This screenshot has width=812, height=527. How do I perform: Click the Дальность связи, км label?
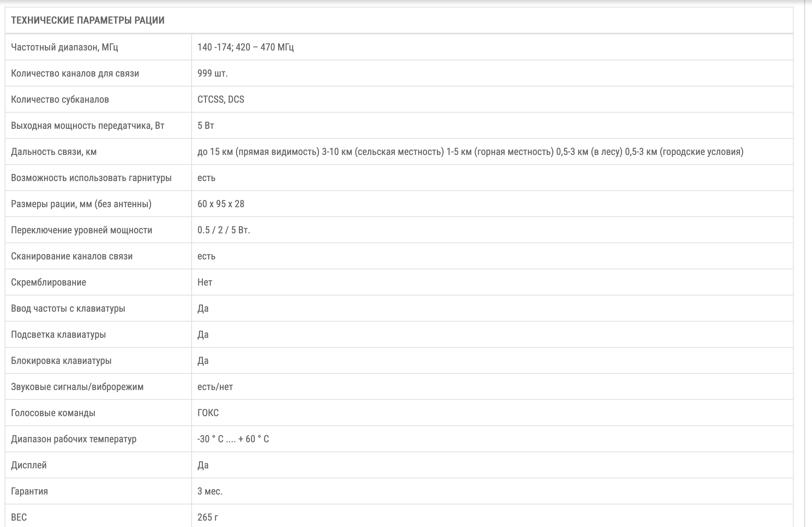[54, 152]
